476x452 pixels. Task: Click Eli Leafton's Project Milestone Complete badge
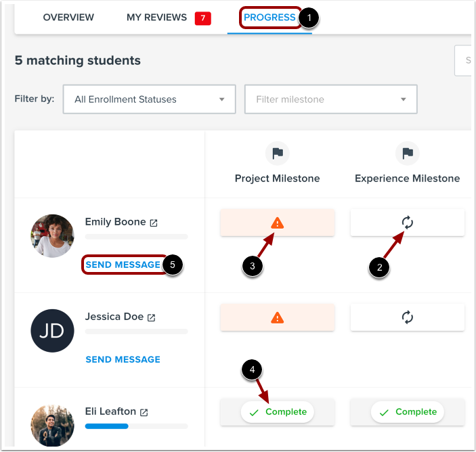tap(278, 412)
